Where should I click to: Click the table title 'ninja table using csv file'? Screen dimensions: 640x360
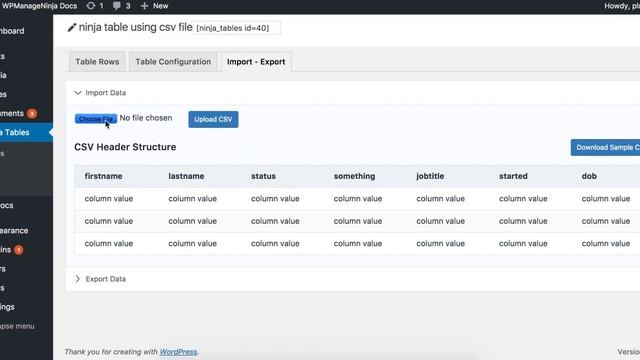click(x=135, y=27)
